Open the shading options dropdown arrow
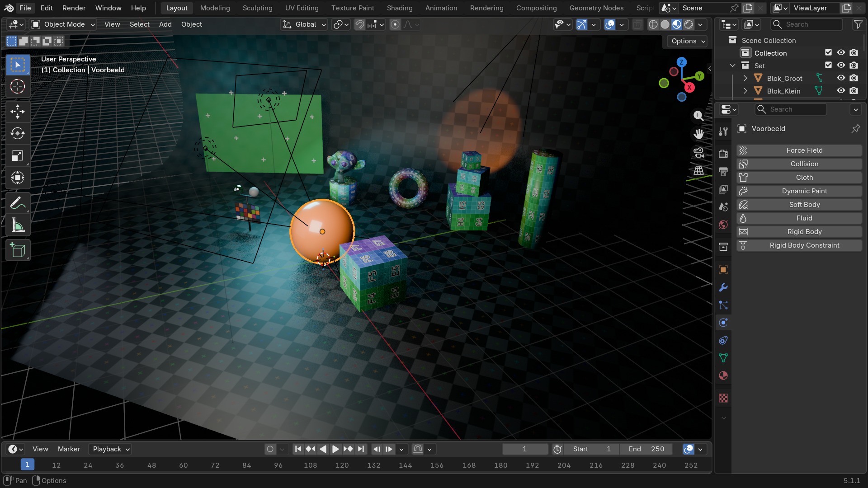The width and height of the screenshot is (868, 488). tap(700, 24)
